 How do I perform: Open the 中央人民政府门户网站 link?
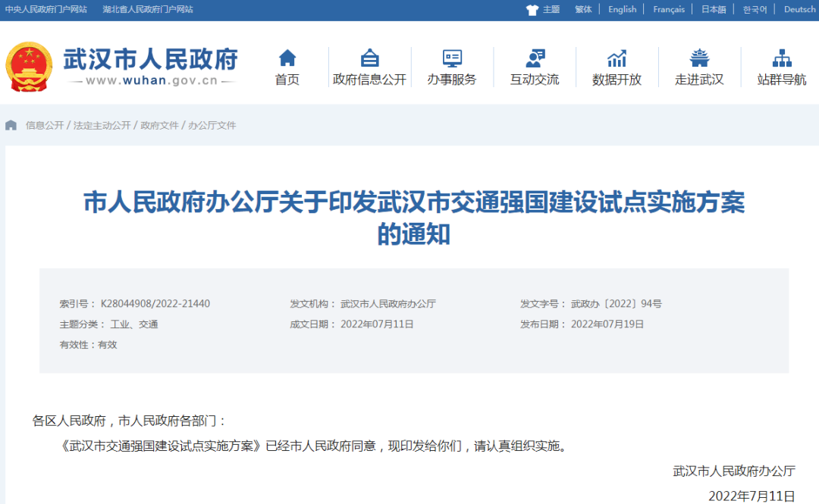tap(46, 10)
